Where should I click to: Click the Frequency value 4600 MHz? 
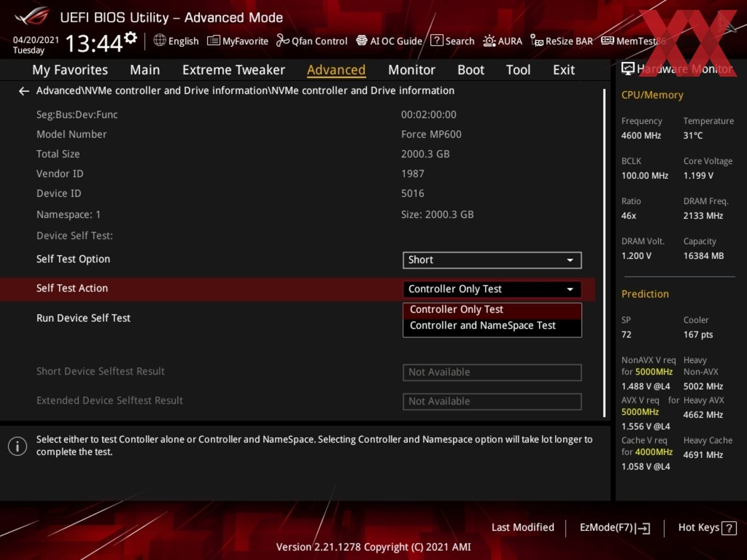click(x=641, y=136)
